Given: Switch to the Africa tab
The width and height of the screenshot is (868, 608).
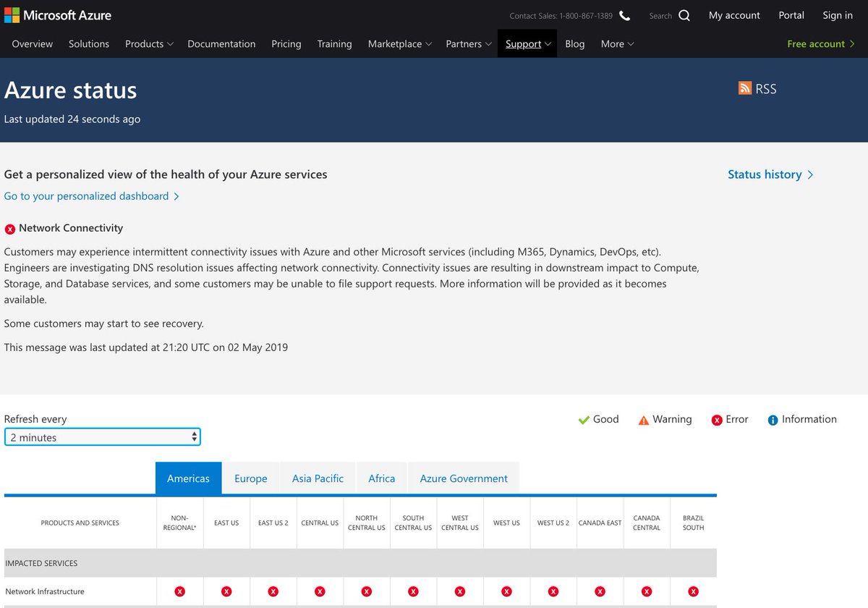Looking at the screenshot, I should click(382, 478).
